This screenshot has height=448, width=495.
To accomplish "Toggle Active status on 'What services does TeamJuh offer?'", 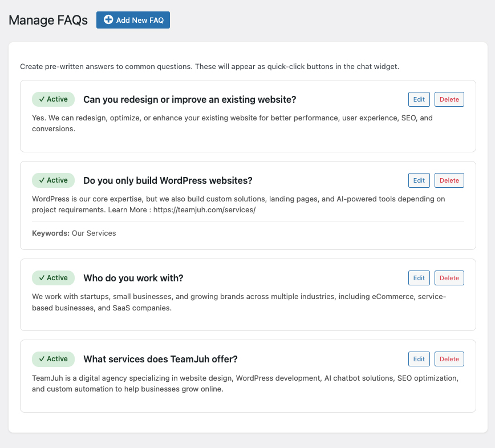I will click(53, 358).
